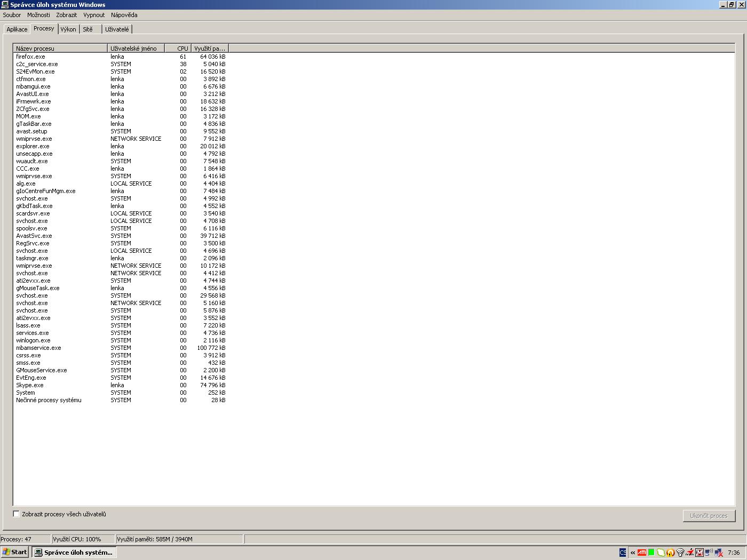
Task: Sort by Uživatelské jméno column header
Action: 136,48
